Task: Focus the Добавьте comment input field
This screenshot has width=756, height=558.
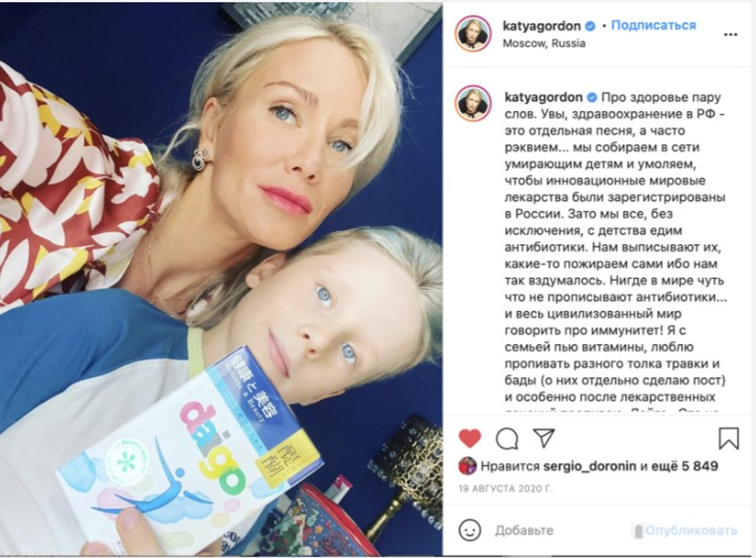Action: [x=562, y=530]
